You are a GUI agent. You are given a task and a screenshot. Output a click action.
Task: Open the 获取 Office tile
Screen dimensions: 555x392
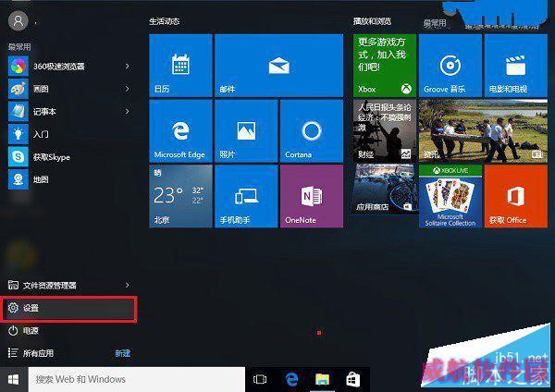[x=516, y=196]
